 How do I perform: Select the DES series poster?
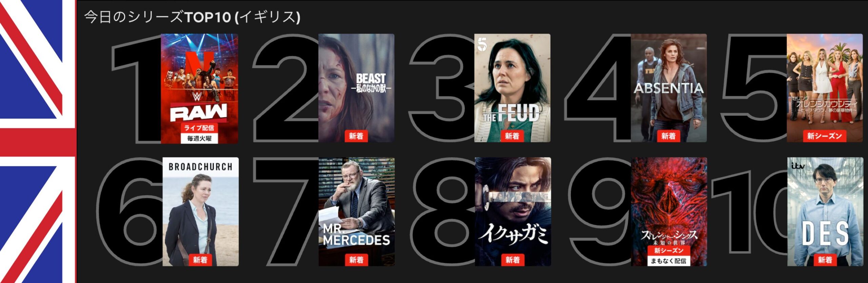click(x=825, y=212)
